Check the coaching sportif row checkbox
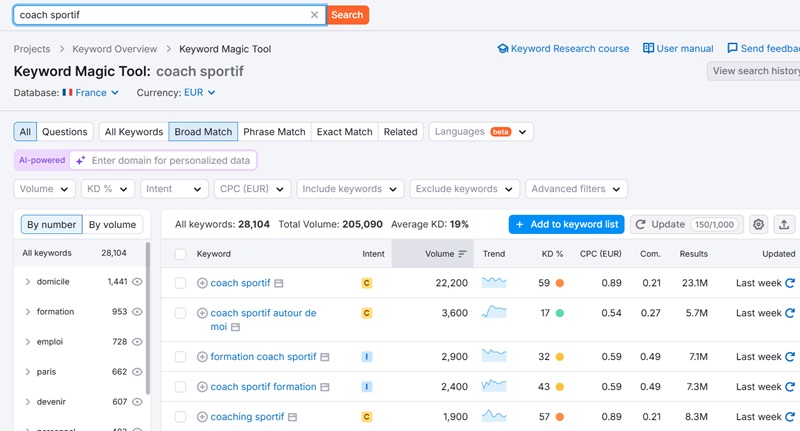The width and height of the screenshot is (800, 431). [181, 417]
